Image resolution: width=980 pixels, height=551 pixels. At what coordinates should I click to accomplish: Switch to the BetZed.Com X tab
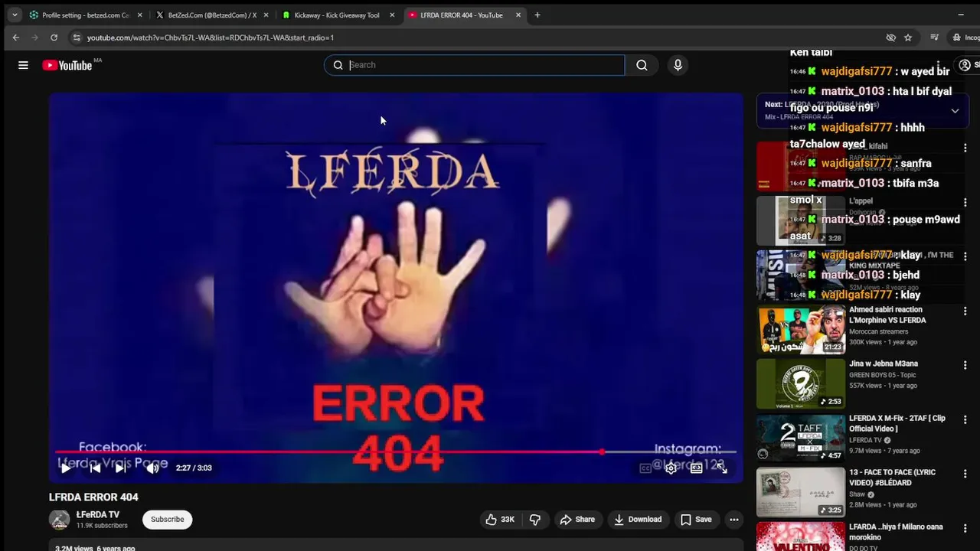coord(211,15)
